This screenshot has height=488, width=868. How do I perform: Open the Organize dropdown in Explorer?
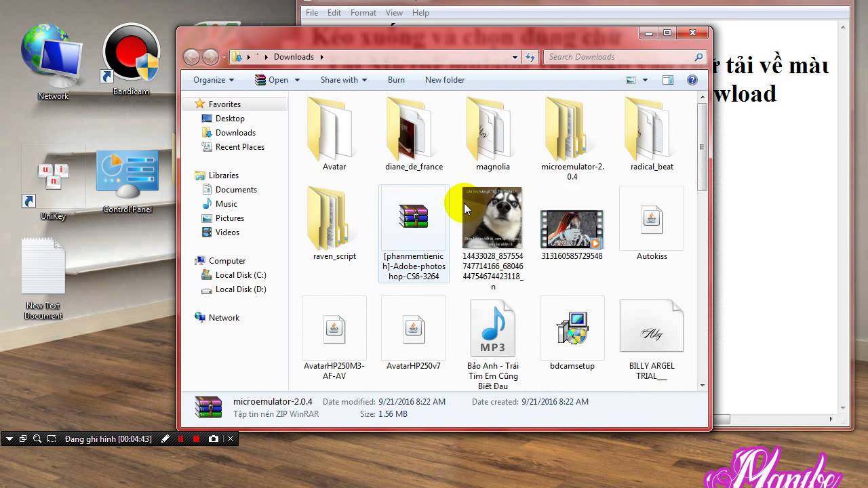click(x=214, y=80)
